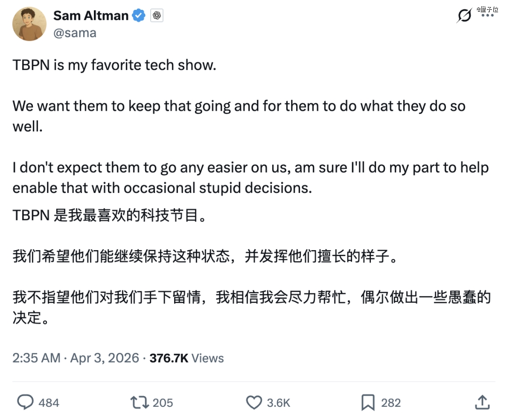Click the "TBPN is my favorite tech show" text
This screenshot has height=420, width=507.
click(115, 65)
